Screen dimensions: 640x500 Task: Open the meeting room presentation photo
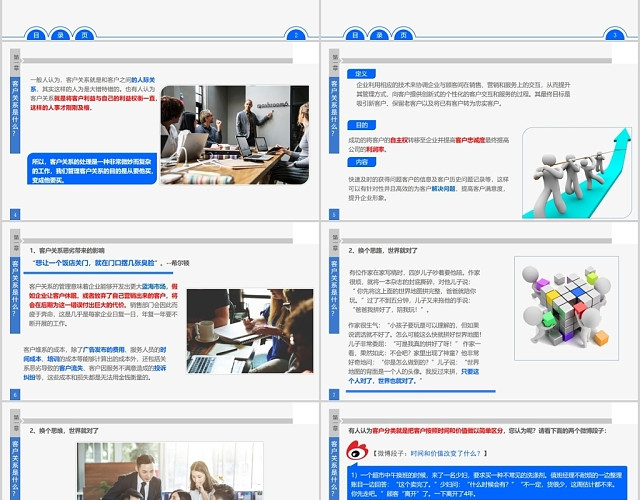point(235,135)
